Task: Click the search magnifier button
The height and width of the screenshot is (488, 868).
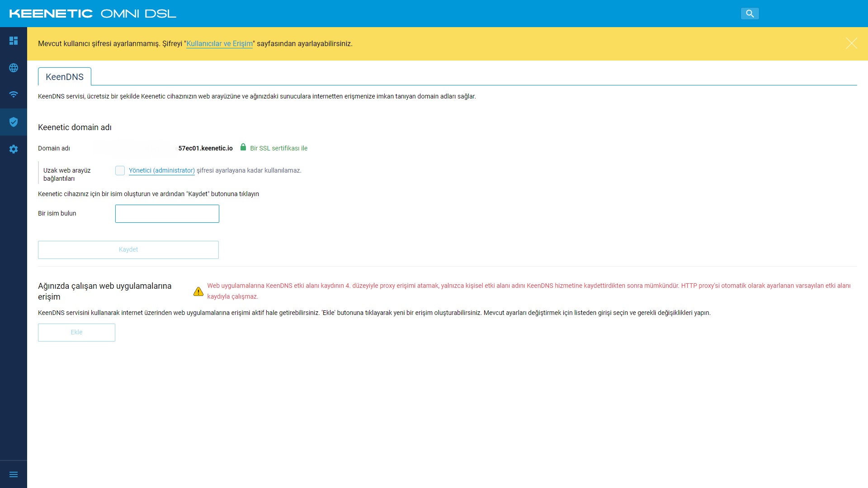Action: 750,14
